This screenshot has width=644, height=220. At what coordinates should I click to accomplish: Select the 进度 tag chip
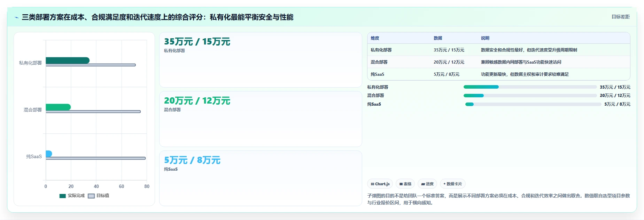tap(427, 184)
